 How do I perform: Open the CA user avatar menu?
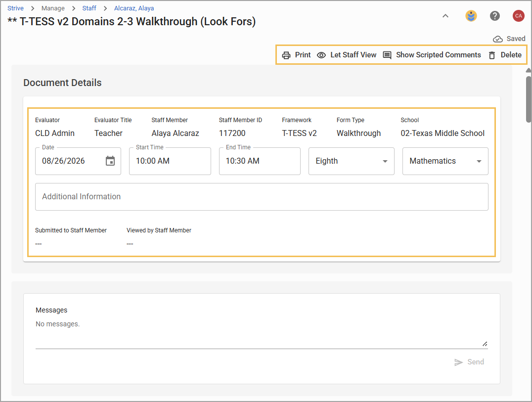click(x=519, y=16)
